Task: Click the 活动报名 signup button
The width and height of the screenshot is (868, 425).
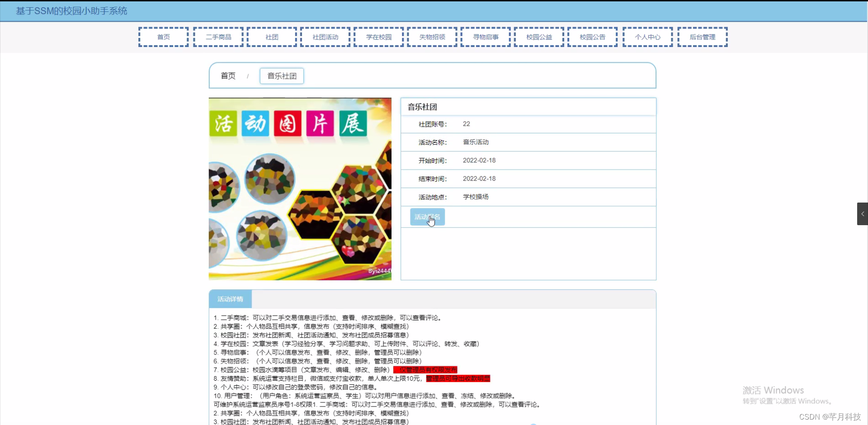Action: point(428,217)
